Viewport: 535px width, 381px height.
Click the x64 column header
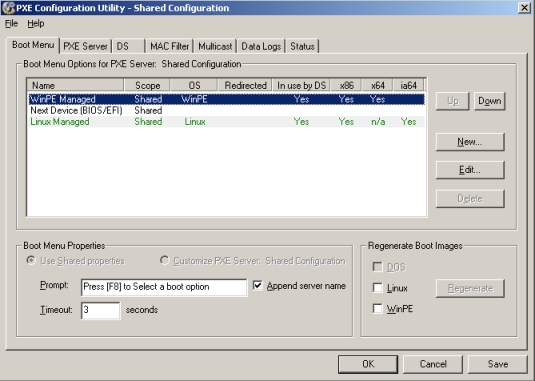pos(378,85)
